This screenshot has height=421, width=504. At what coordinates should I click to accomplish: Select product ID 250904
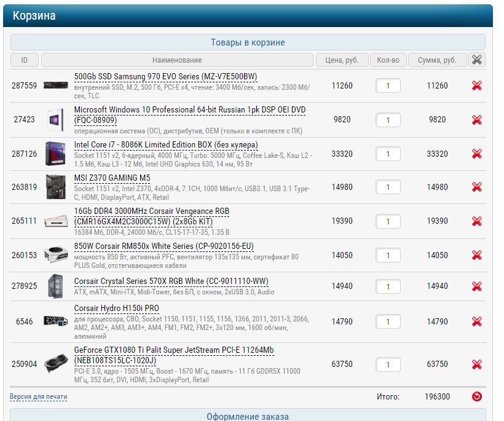point(25,364)
